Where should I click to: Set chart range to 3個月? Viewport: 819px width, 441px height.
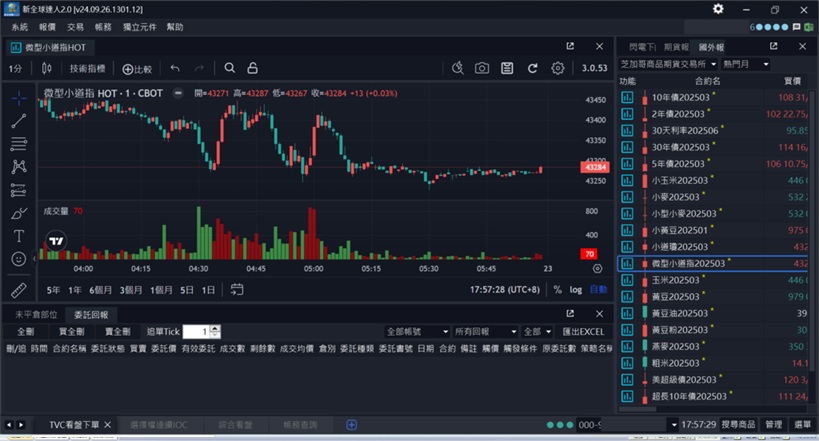[x=131, y=290]
